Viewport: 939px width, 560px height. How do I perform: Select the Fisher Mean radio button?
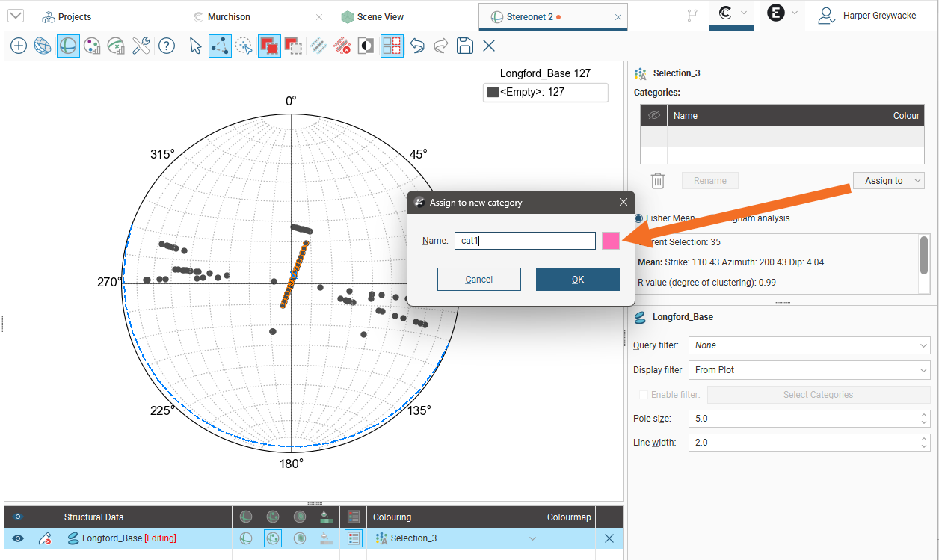[639, 218]
